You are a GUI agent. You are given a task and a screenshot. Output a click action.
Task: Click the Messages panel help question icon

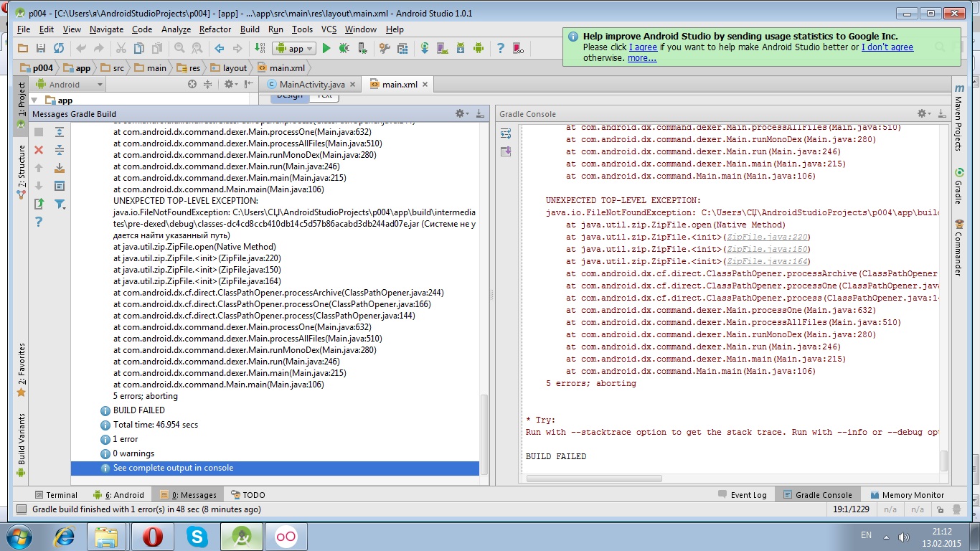click(39, 222)
